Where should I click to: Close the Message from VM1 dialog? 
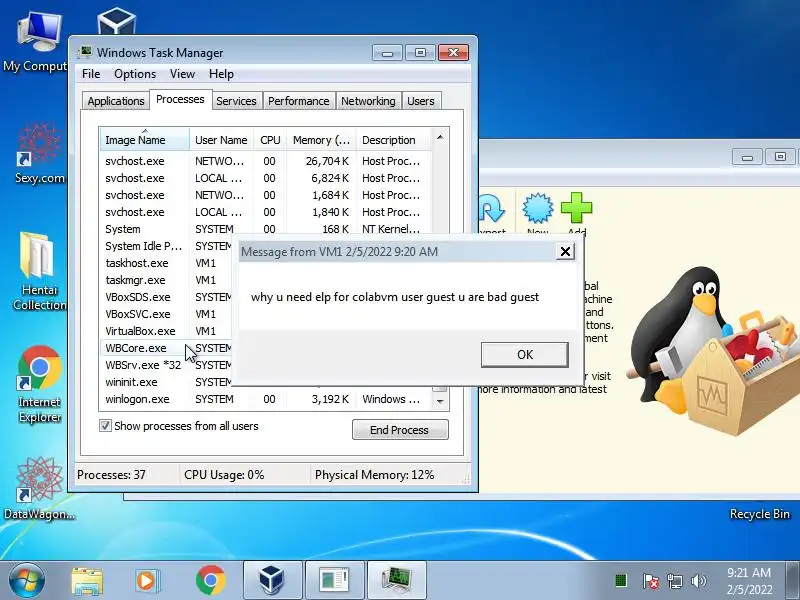[565, 252]
